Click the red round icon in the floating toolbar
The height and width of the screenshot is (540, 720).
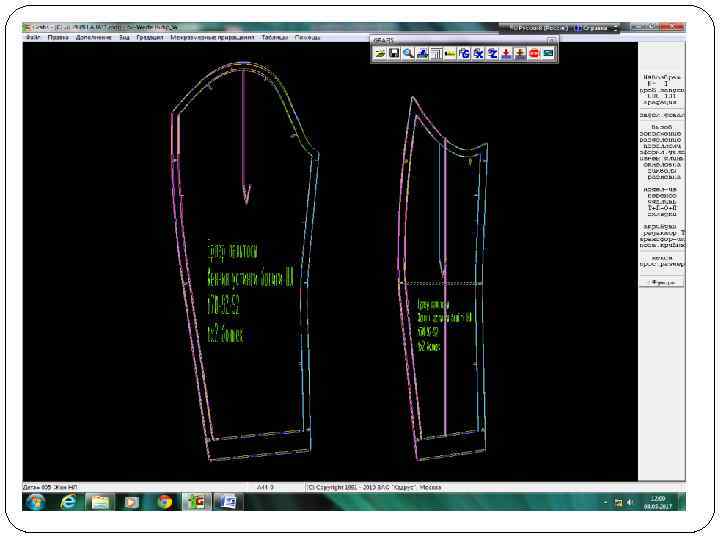pyautogui.click(x=534, y=54)
